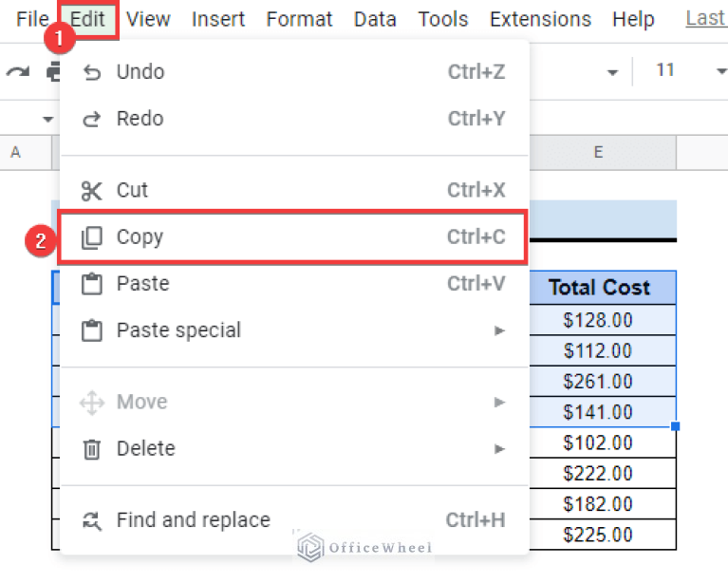Open the Extensions menu
The height and width of the screenshot is (584, 728).
coord(540,20)
